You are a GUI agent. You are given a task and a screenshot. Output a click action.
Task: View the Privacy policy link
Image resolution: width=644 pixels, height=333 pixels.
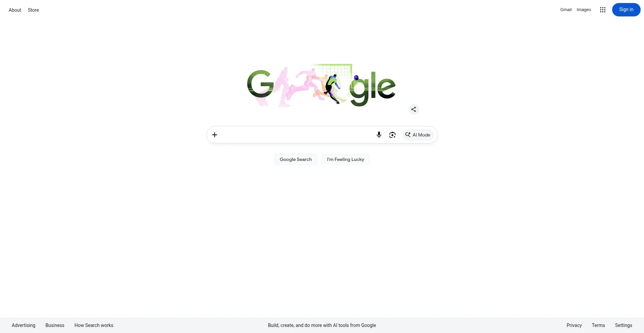coord(574,325)
